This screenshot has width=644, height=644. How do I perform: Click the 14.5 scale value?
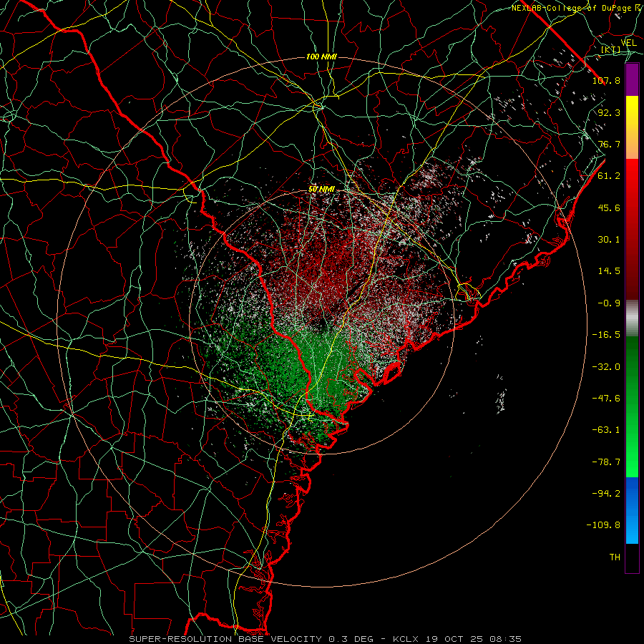[609, 271]
